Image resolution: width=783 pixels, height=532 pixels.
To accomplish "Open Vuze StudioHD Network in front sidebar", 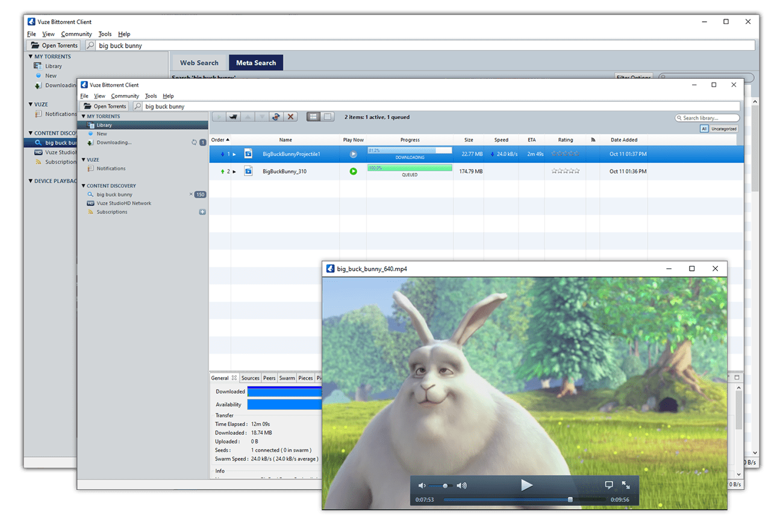I will 123,203.
